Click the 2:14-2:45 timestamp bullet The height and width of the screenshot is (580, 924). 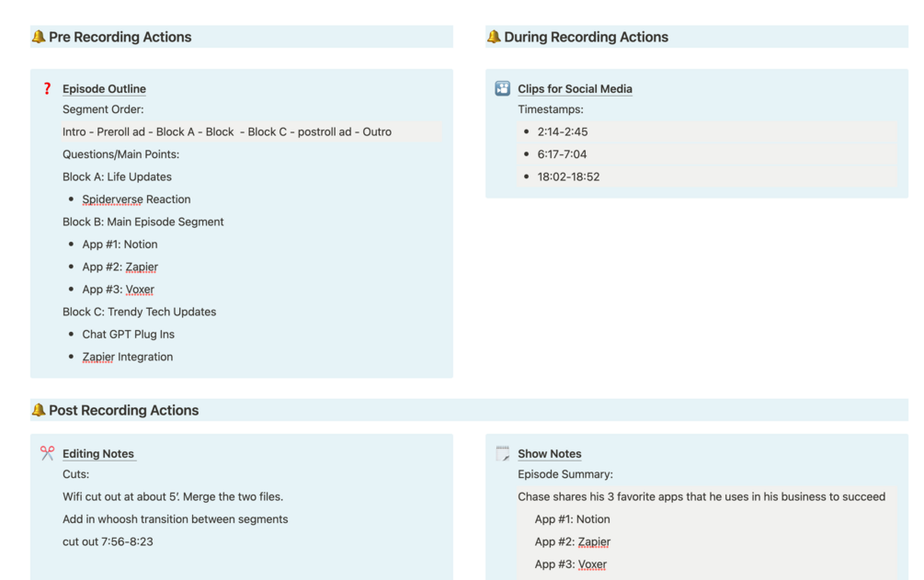click(x=563, y=132)
